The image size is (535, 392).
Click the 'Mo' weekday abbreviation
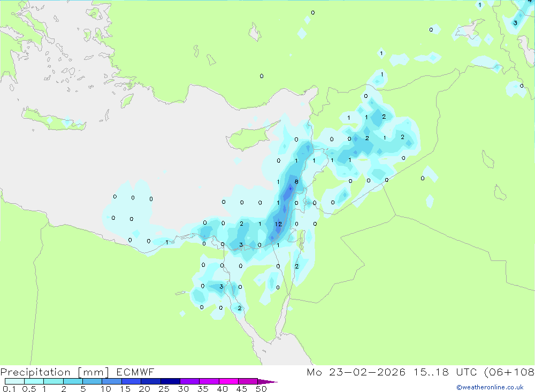(314, 372)
